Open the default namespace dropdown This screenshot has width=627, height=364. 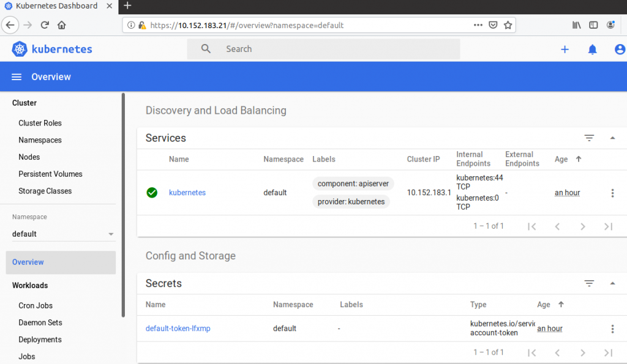click(x=63, y=234)
